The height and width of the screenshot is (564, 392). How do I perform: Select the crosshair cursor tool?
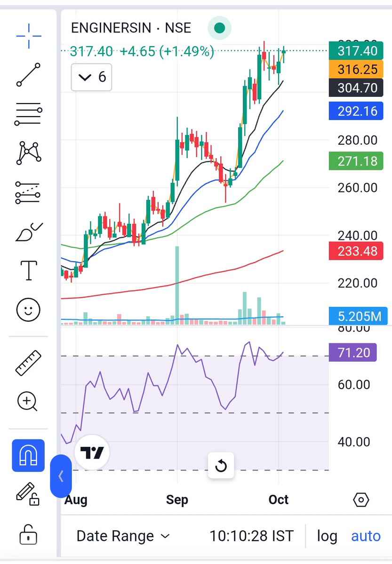point(29,36)
